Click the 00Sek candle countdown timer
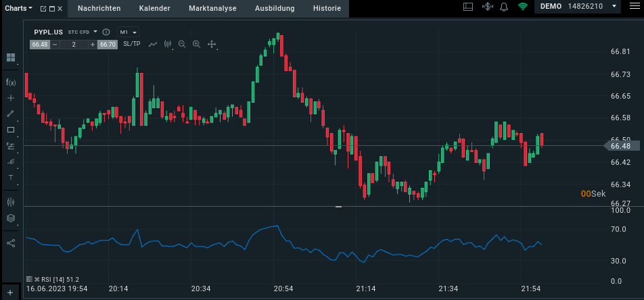 (593, 194)
